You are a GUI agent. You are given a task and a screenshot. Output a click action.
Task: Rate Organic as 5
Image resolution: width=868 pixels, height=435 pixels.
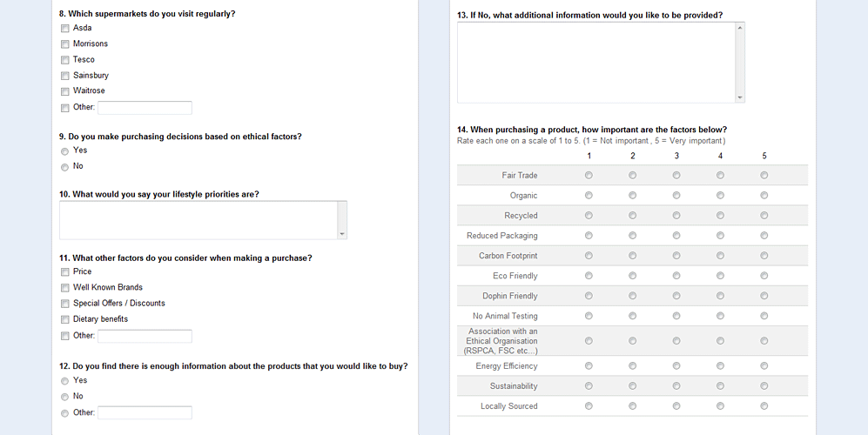click(764, 196)
